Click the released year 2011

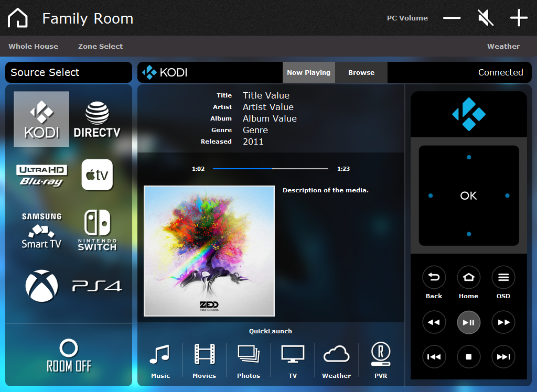point(253,141)
